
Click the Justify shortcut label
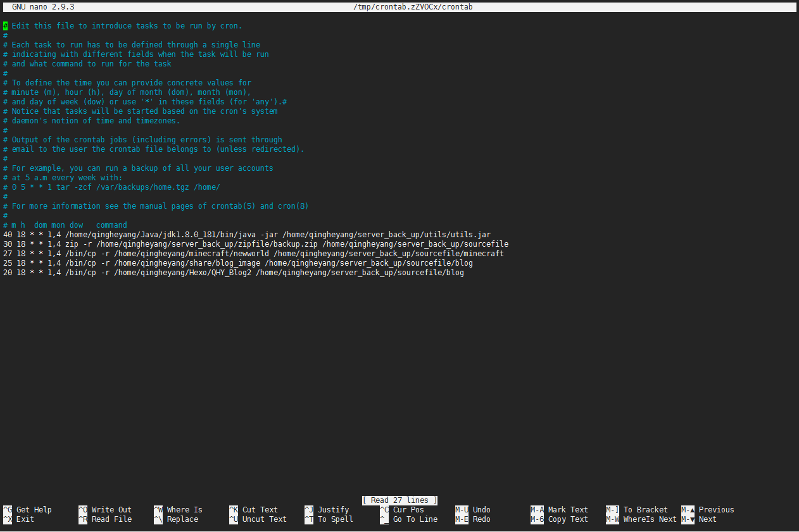tap(333, 510)
